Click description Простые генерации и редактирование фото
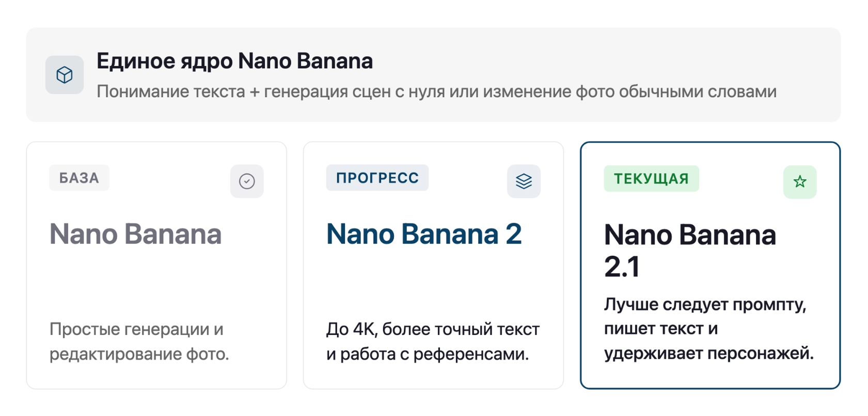 139,342
